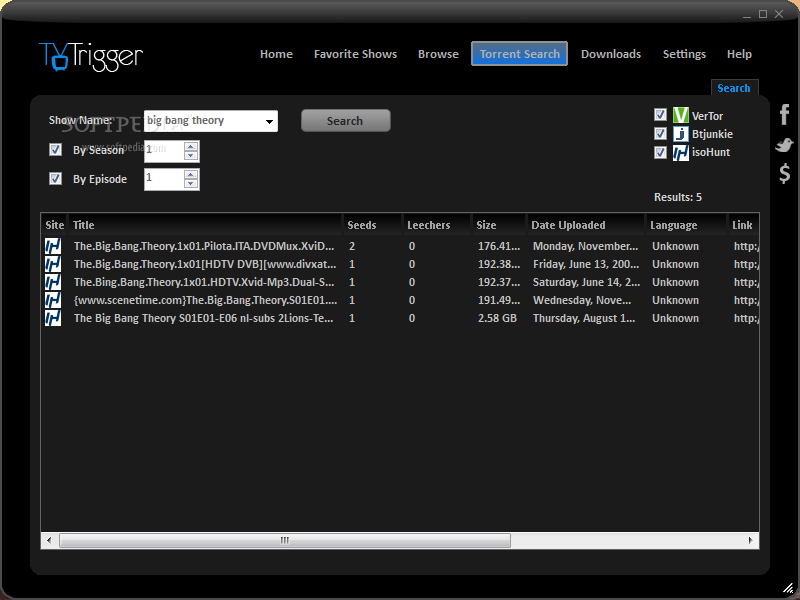Image resolution: width=800 pixels, height=600 pixels.
Task: Increase the episode number with up arrow
Action: coord(191,175)
